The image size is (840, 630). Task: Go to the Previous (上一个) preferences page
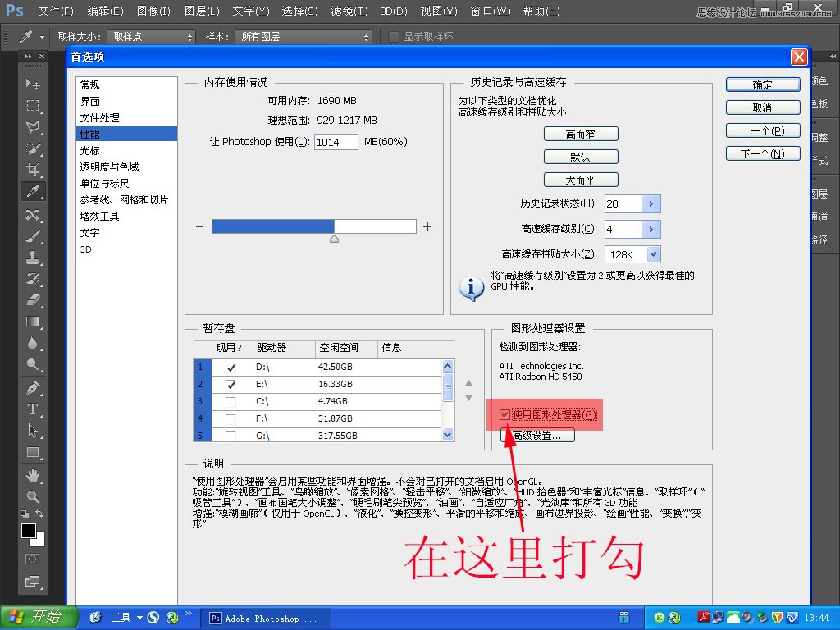[763, 130]
